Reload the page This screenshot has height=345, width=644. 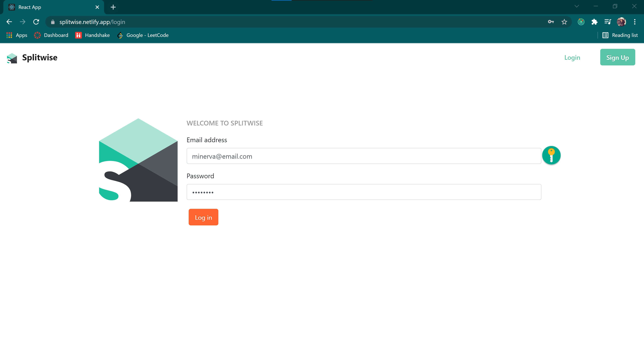coord(36,22)
